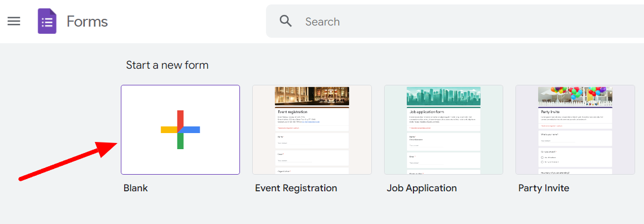Screen dimensions: 644x224
Task: Click the Event Registration label
Action: [296, 189]
